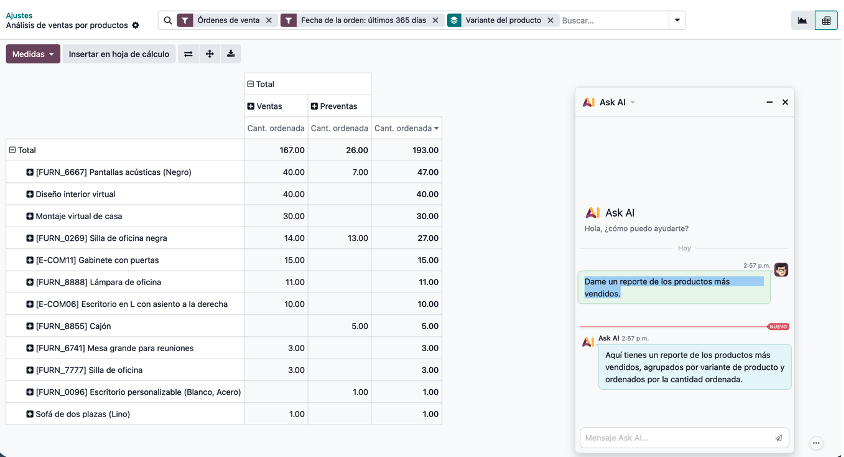Click Insertar en hoja de cálculo button

click(x=120, y=54)
